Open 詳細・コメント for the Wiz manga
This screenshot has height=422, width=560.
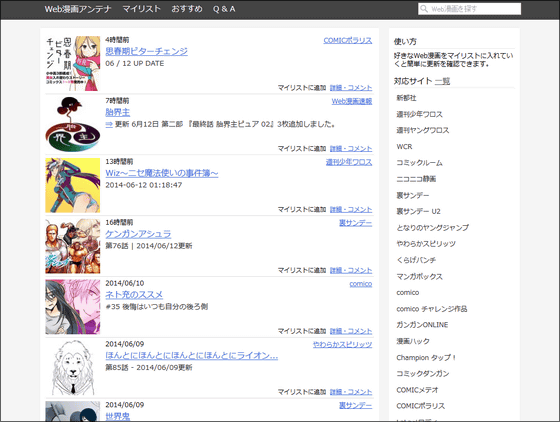[351, 210]
